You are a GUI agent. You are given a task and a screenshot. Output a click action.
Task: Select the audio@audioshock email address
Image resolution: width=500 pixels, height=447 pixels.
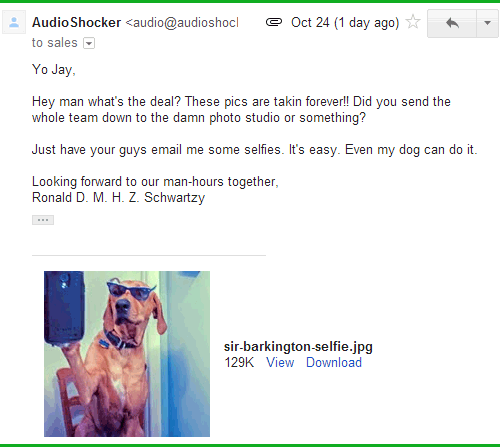(x=182, y=23)
